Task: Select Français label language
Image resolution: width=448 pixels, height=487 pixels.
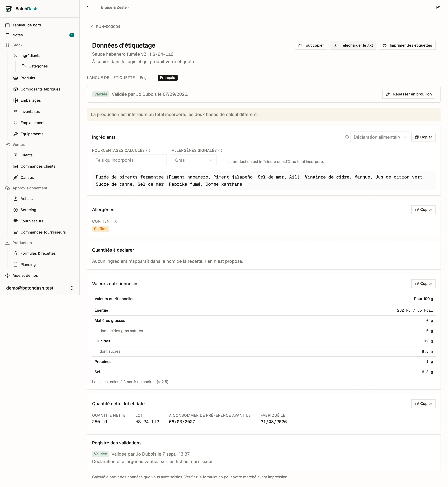Action: pyautogui.click(x=168, y=78)
